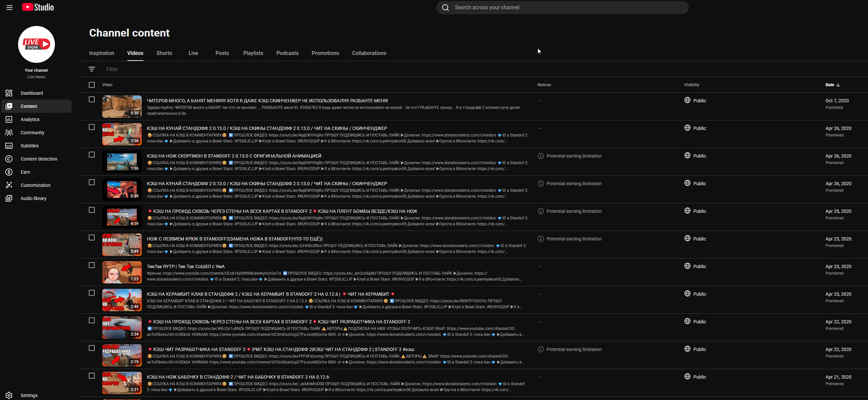Click the Content sidebar icon
868x400 pixels.
pos(9,106)
